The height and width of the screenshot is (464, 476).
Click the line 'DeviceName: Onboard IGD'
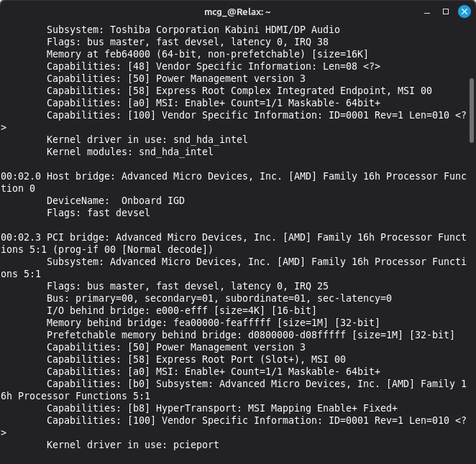[x=115, y=200]
